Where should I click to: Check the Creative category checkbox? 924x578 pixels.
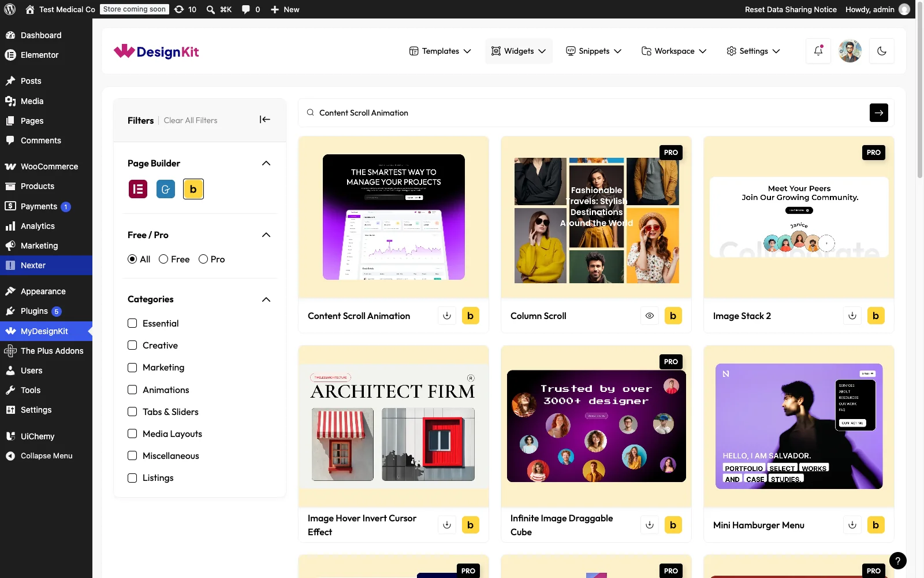click(132, 345)
